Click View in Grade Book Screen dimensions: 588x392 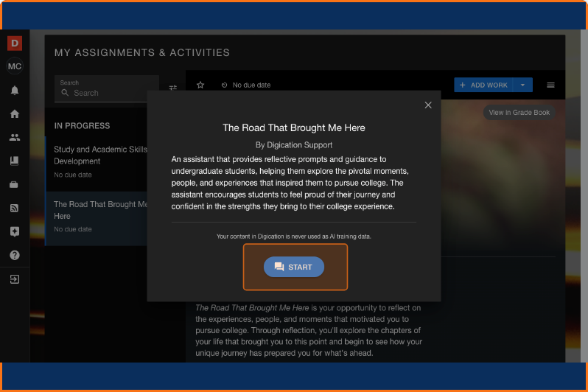click(519, 113)
